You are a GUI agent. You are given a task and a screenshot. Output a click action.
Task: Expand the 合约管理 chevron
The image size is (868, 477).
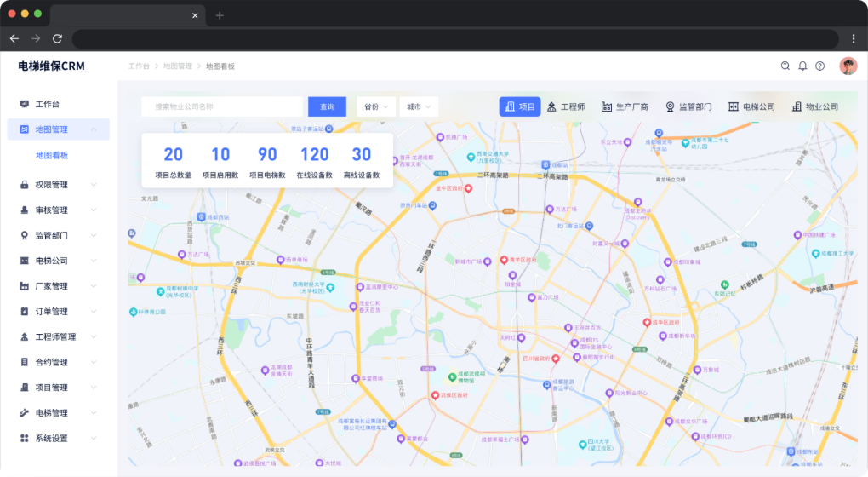(94, 362)
